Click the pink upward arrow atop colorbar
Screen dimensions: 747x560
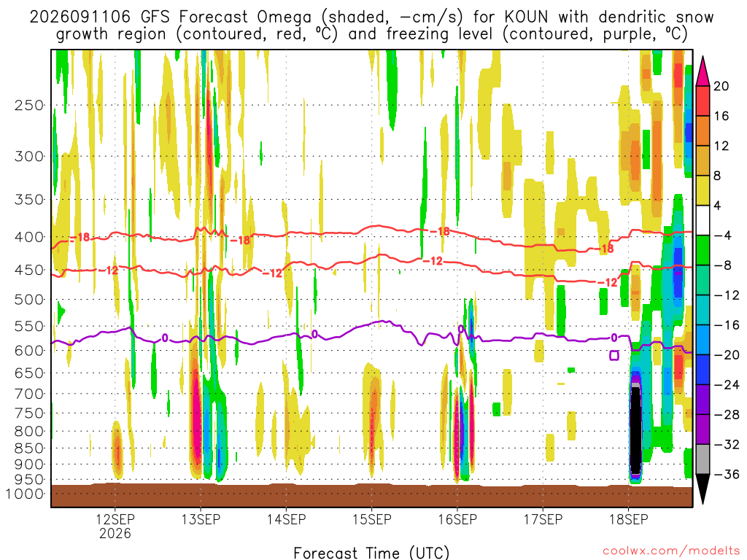click(703, 71)
